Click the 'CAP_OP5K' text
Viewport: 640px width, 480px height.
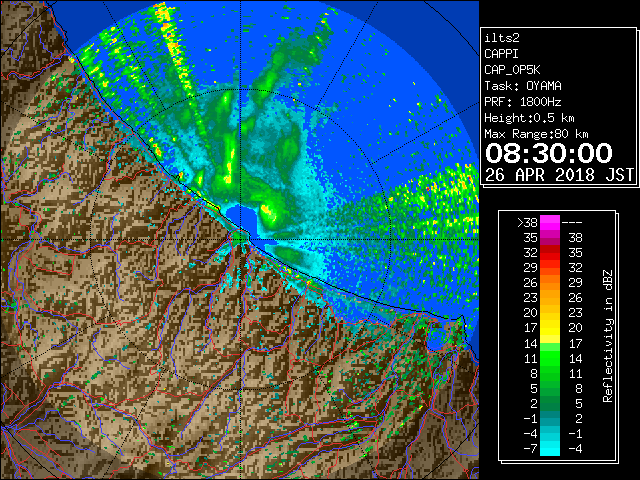point(512,70)
